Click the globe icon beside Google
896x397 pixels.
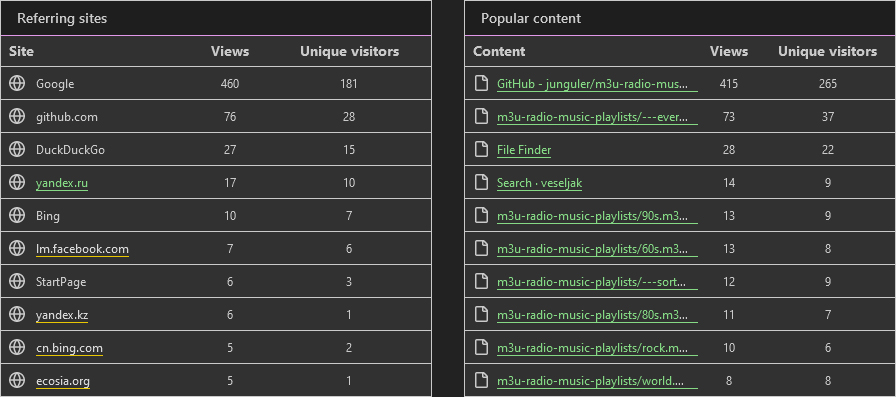click(17, 83)
